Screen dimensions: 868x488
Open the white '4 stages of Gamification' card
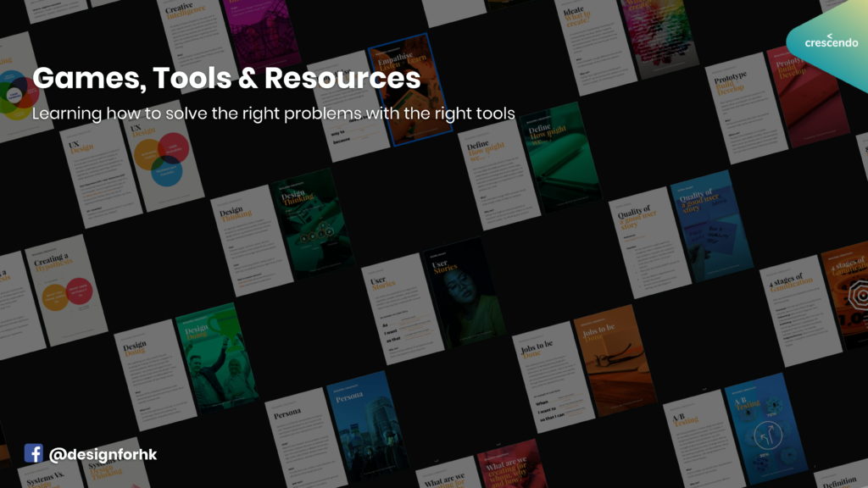click(800, 311)
